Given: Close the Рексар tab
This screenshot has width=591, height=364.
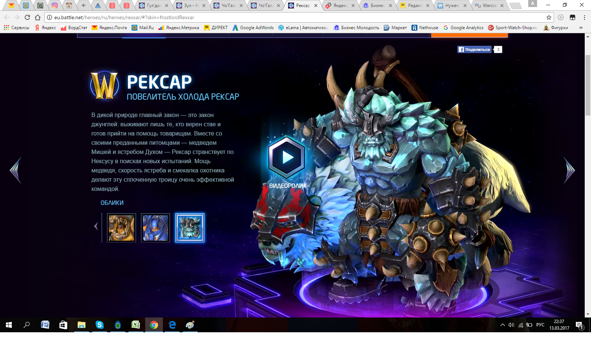Looking at the screenshot, I should pyautogui.click(x=316, y=6).
